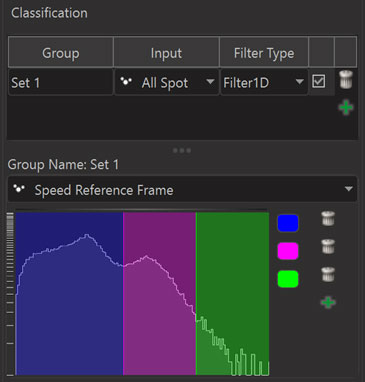Screen dimensions: 365x382
Task: Add a new class with lower green plus
Action: click(328, 302)
